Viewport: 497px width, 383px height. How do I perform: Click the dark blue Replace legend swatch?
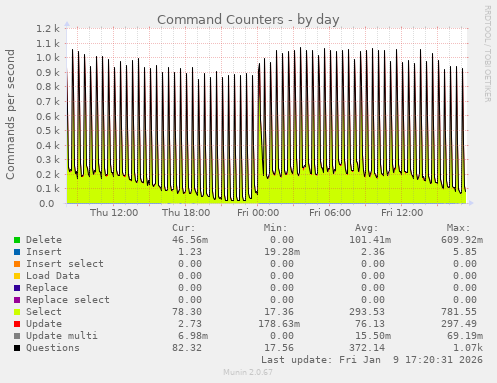point(17,288)
